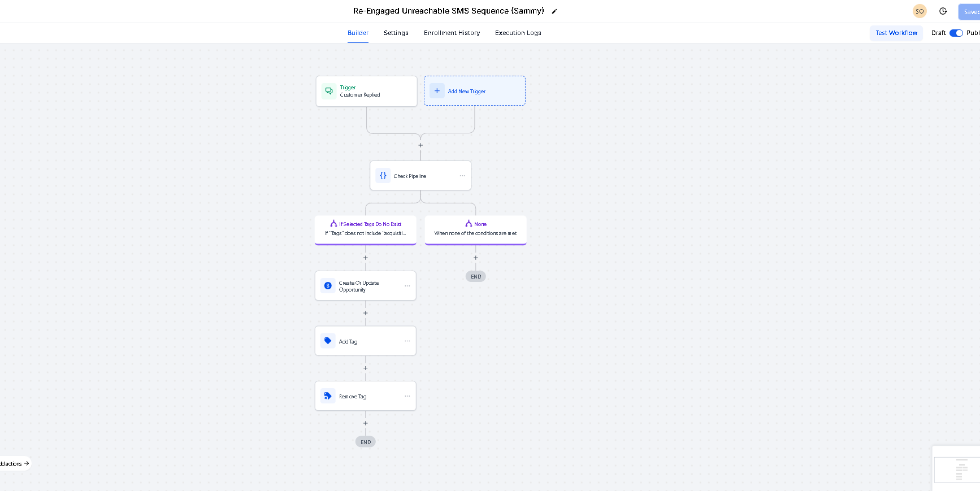Click the SO user avatar
Viewport: 980px width, 491px height.
click(920, 11)
